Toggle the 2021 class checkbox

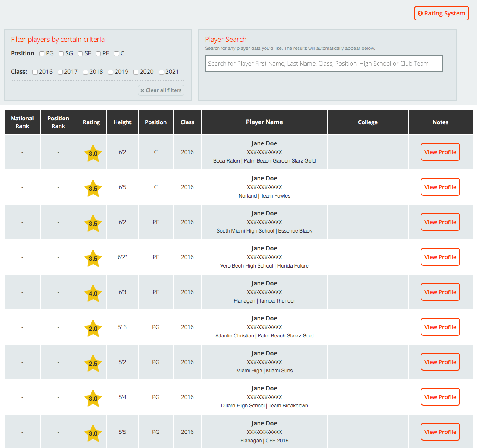point(161,72)
